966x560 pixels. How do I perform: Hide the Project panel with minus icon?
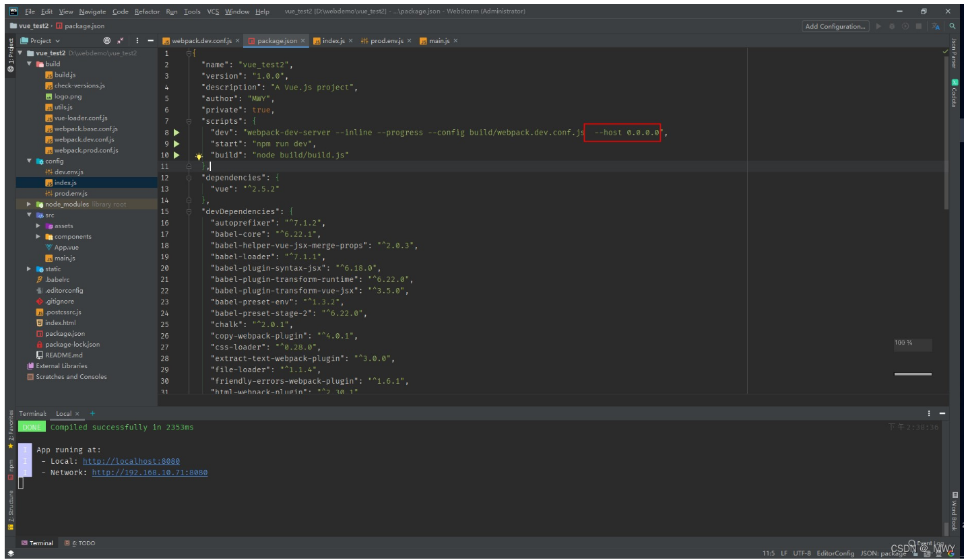pyautogui.click(x=151, y=40)
